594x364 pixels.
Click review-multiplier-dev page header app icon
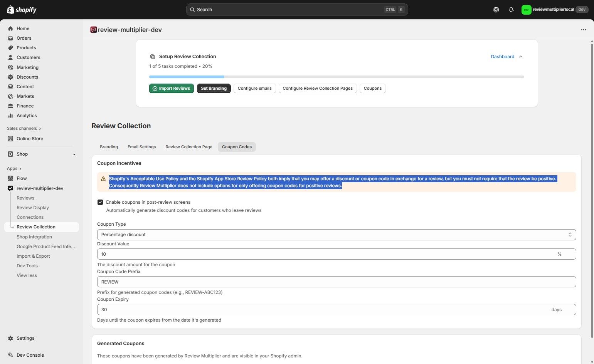pos(93,30)
